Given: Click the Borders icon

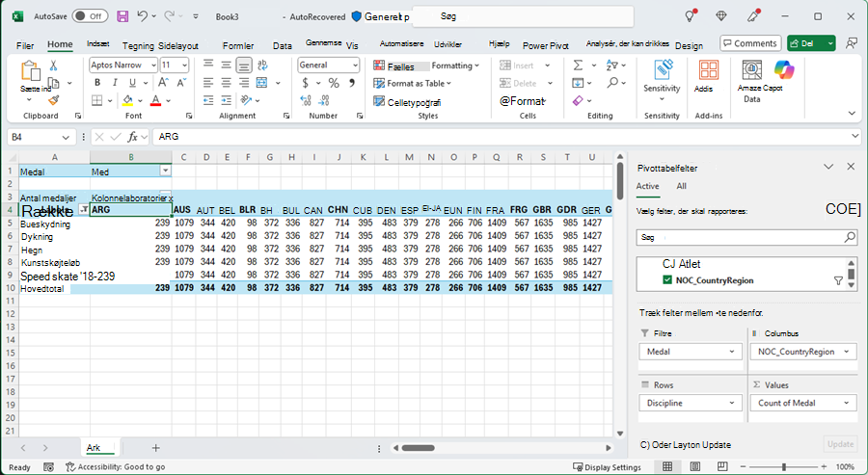Looking at the screenshot, I should (x=97, y=100).
